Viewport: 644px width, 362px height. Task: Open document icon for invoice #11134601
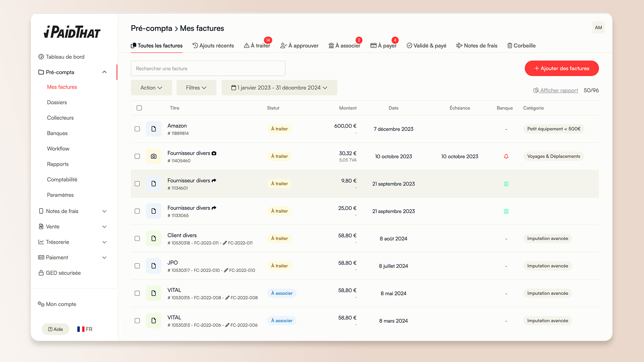(154, 184)
